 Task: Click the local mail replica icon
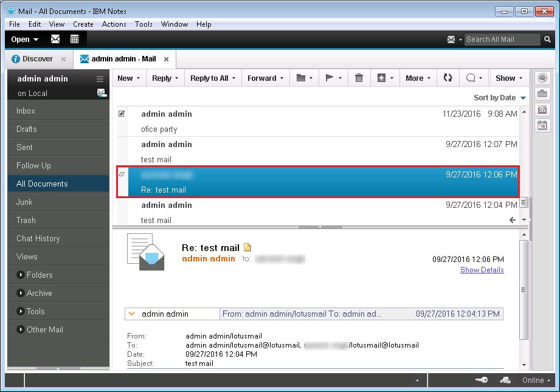tap(102, 93)
